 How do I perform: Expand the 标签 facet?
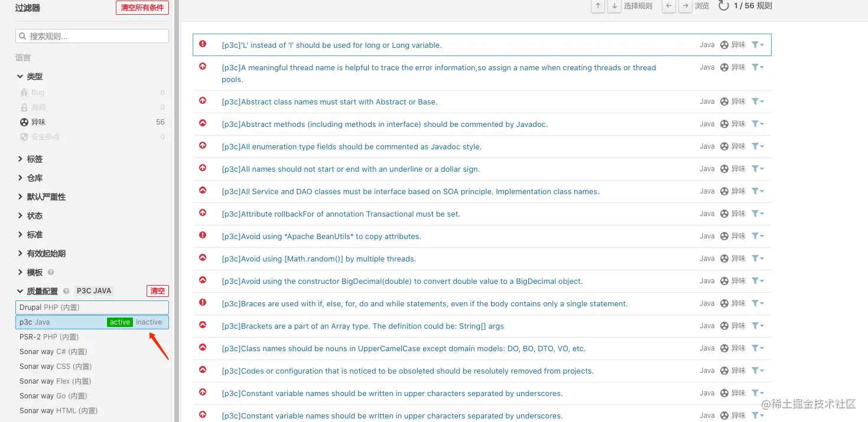click(30, 159)
